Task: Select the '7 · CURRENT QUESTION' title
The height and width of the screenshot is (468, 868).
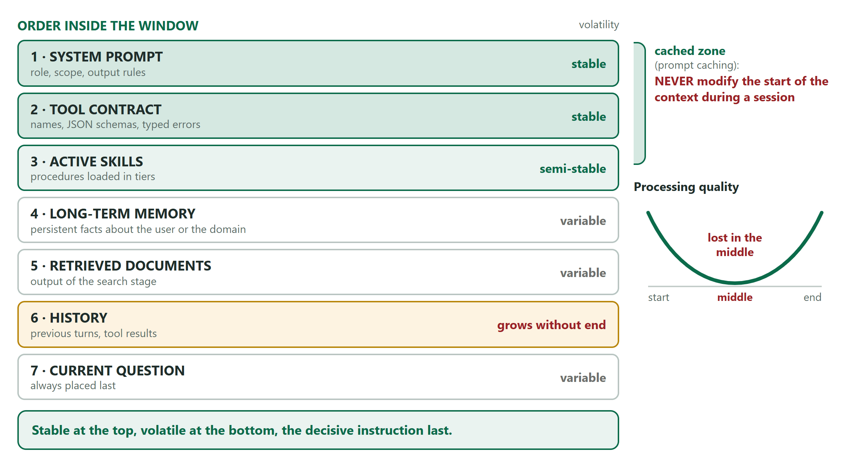Action: point(107,370)
